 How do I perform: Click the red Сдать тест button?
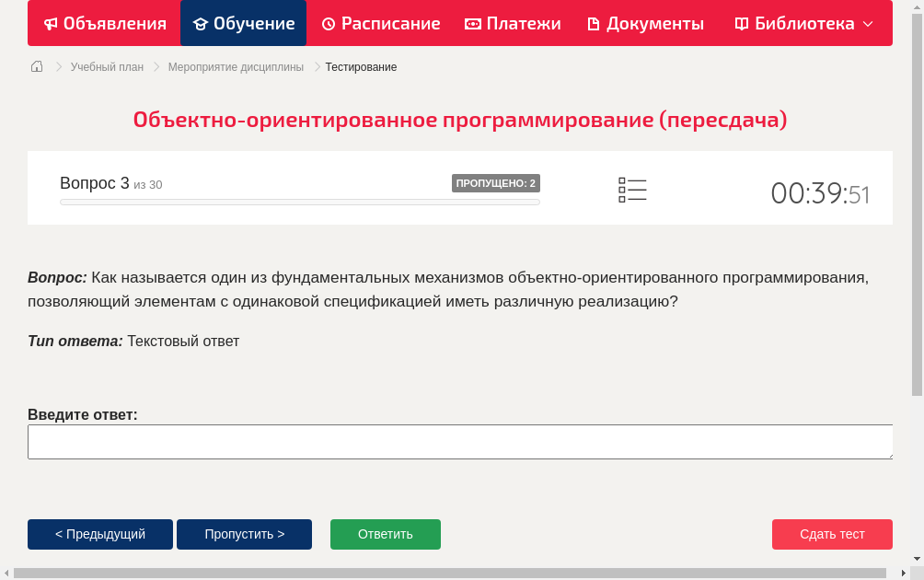click(x=832, y=534)
